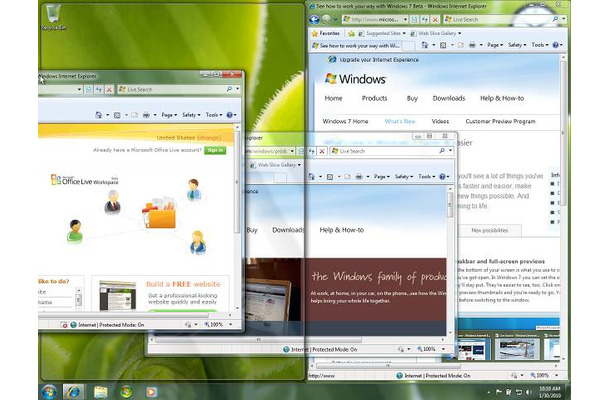Open the Customer Preview Program link
The height and width of the screenshot is (400, 610).
tap(500, 121)
